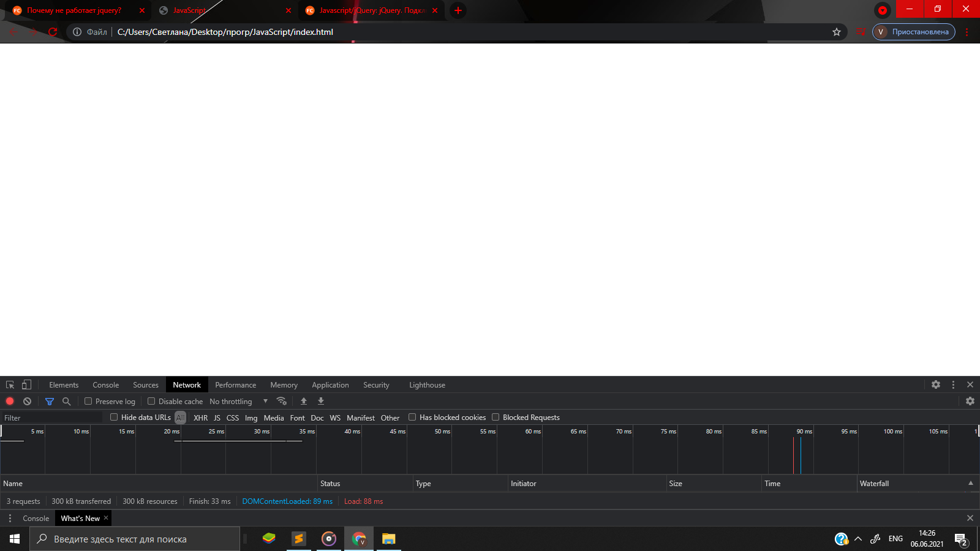Image resolution: width=980 pixels, height=551 pixels.
Task: Check the Has blocked cookies option
Action: pyautogui.click(x=412, y=418)
